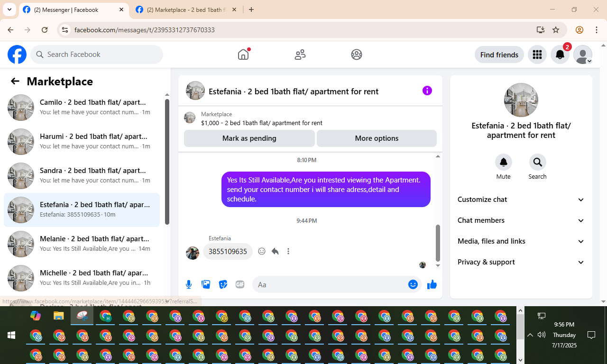Open the Michelle conversation
This screenshot has height=364, width=607.
82,278
